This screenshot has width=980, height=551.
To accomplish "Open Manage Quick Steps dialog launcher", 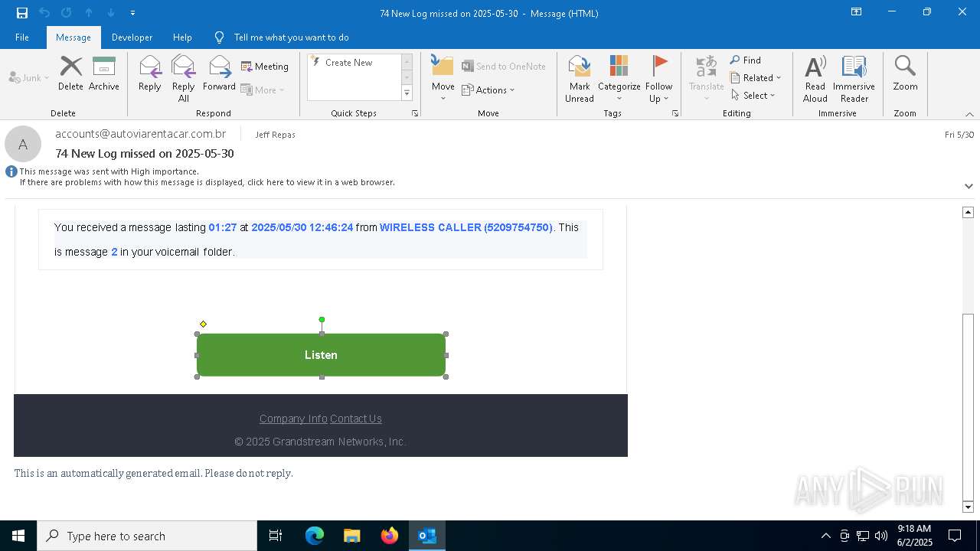I will pyautogui.click(x=415, y=113).
